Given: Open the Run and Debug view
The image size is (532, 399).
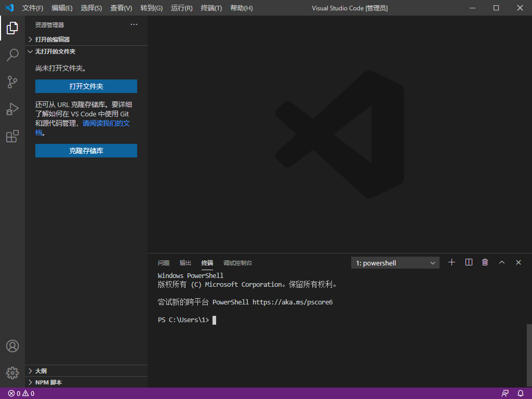Looking at the screenshot, I should click(x=12, y=109).
